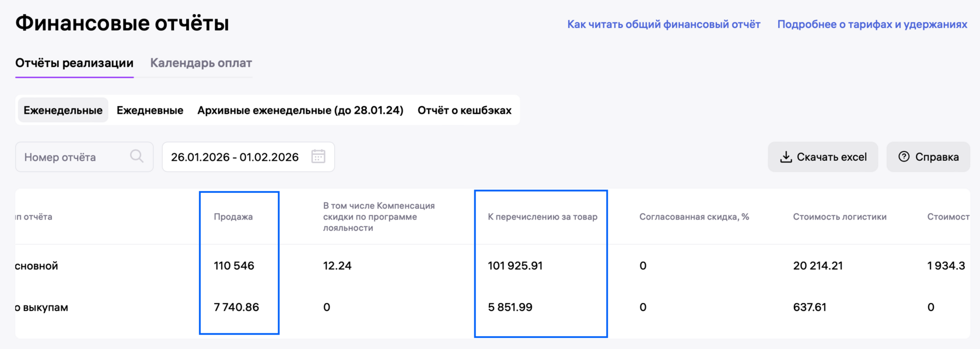Click the К перечислению за товар header
The width and height of the screenshot is (980, 349).
[542, 217]
